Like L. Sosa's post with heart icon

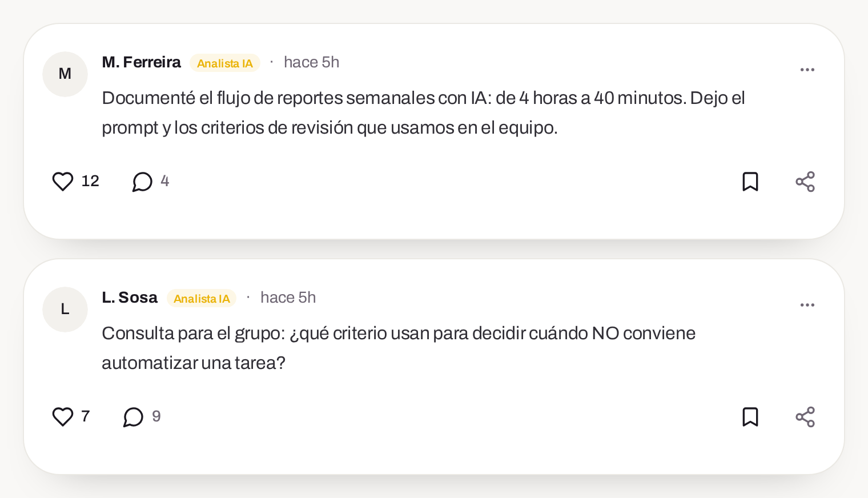point(63,417)
